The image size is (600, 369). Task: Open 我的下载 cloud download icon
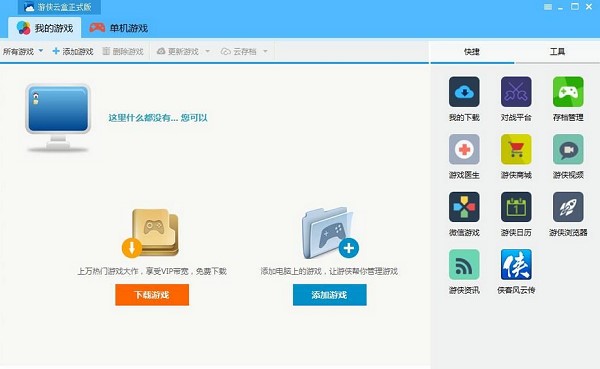click(x=464, y=92)
